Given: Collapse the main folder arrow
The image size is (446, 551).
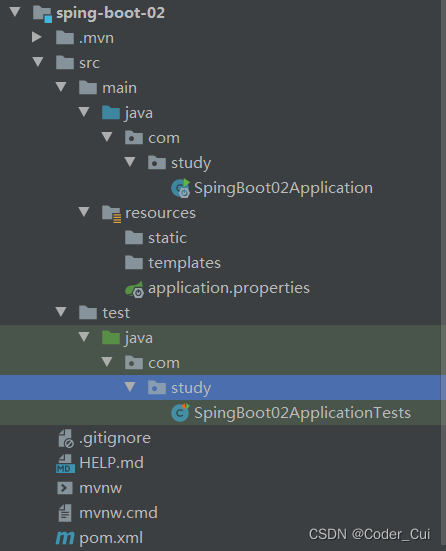Looking at the screenshot, I should [61, 87].
